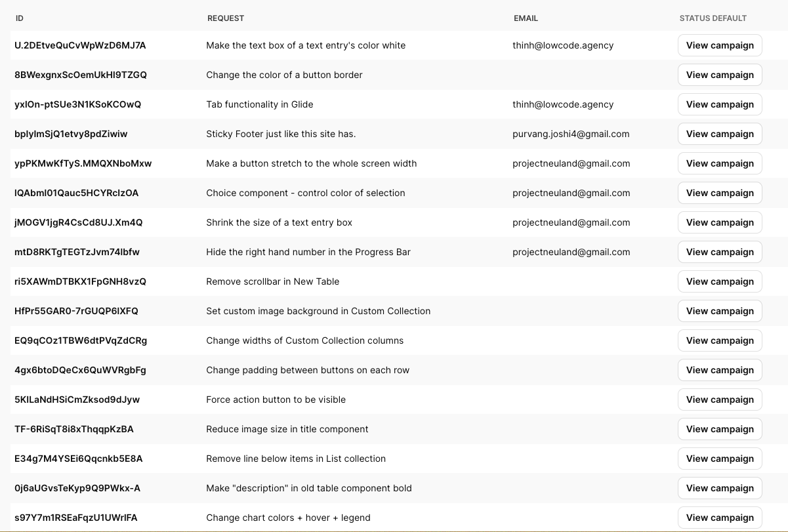Screen dimensions: 788x532
Task: Select the ID cell 0j6aUGvsTeKyp9Q9PWkx-A
Action: (77, 488)
